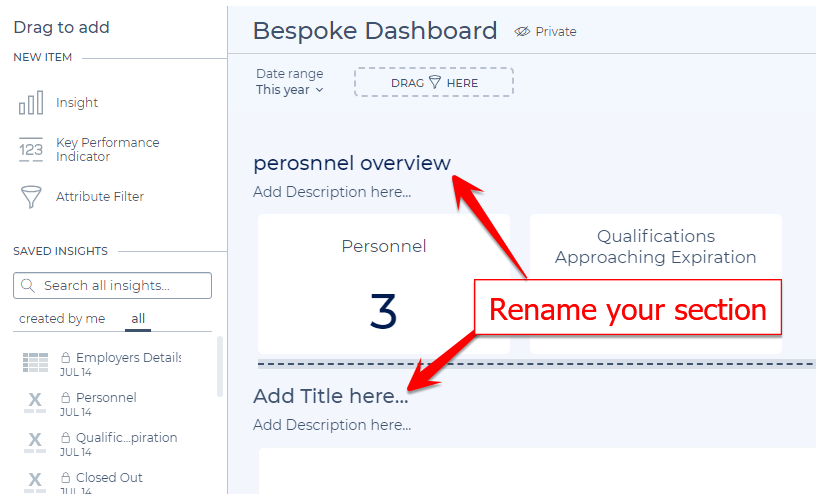This screenshot has height=494, width=816.
Task: Click the perosnnel overview section title
Action: 352,163
